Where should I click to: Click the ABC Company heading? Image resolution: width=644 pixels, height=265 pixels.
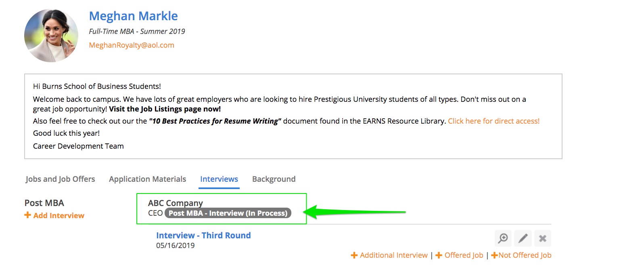pyautogui.click(x=175, y=203)
